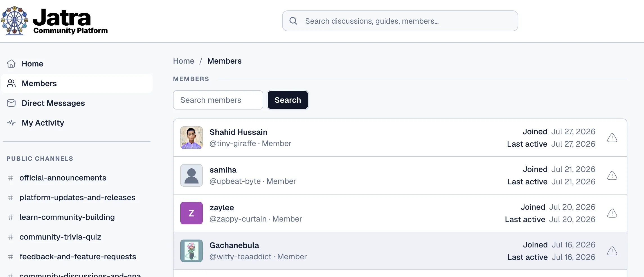Open Direct Messages page
The height and width of the screenshot is (277, 644).
[x=77, y=103]
